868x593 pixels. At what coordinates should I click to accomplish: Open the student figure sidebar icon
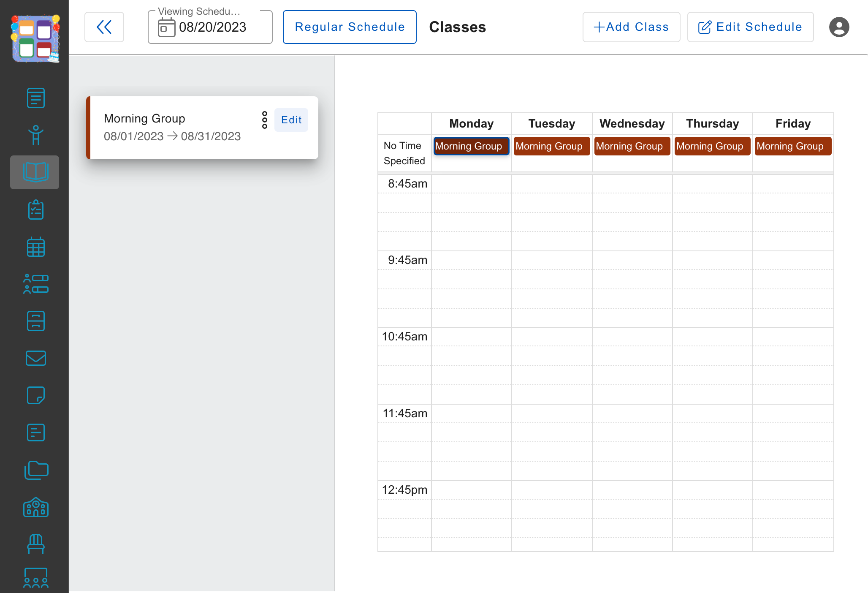(x=35, y=135)
